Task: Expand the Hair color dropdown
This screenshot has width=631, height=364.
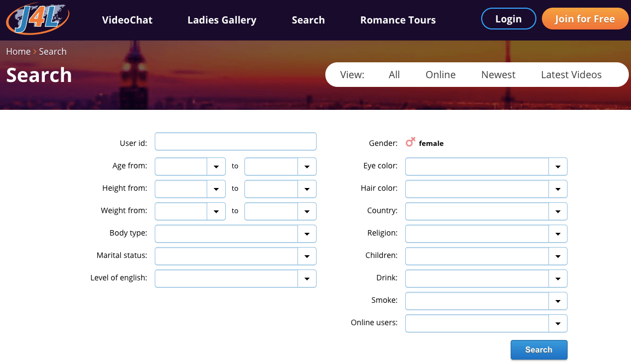Action: [486, 189]
